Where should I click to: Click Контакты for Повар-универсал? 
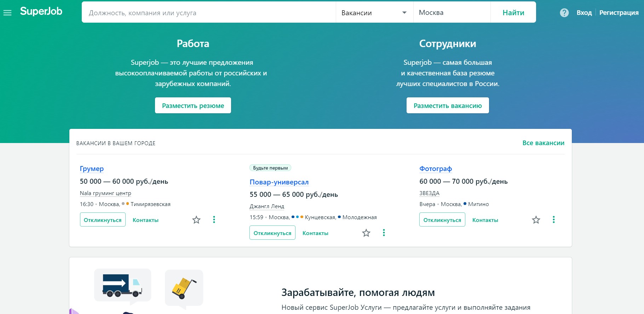tap(315, 233)
